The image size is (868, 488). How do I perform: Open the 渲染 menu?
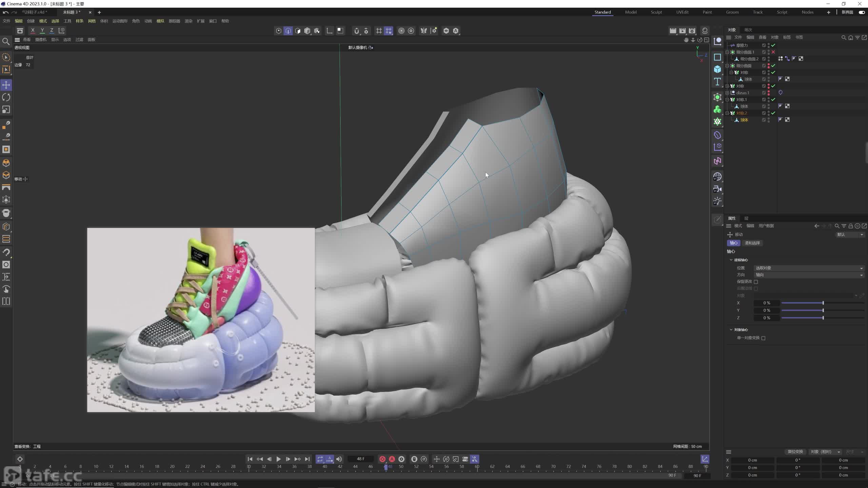(189, 21)
